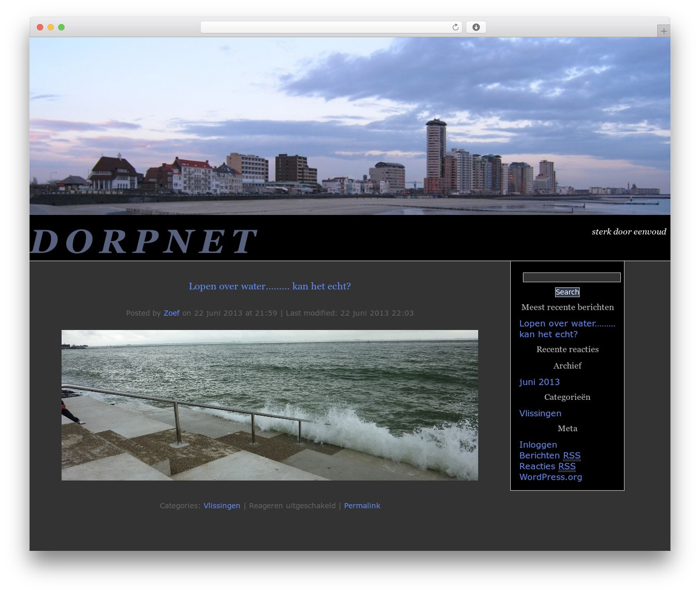This screenshot has height=593, width=700.
Task: Select the 'Meta' sidebar heading
Action: click(568, 429)
